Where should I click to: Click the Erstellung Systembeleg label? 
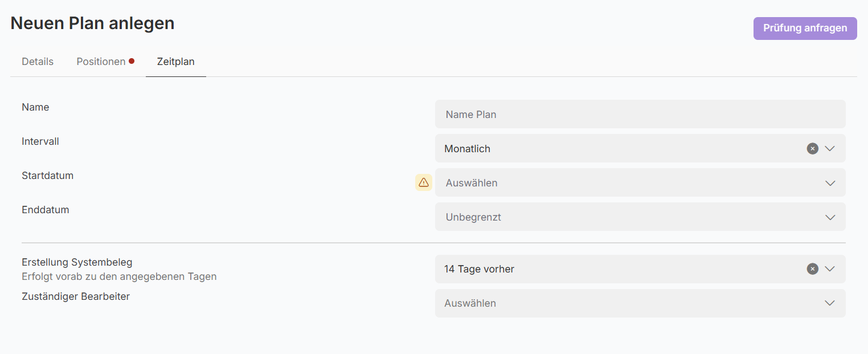(77, 262)
